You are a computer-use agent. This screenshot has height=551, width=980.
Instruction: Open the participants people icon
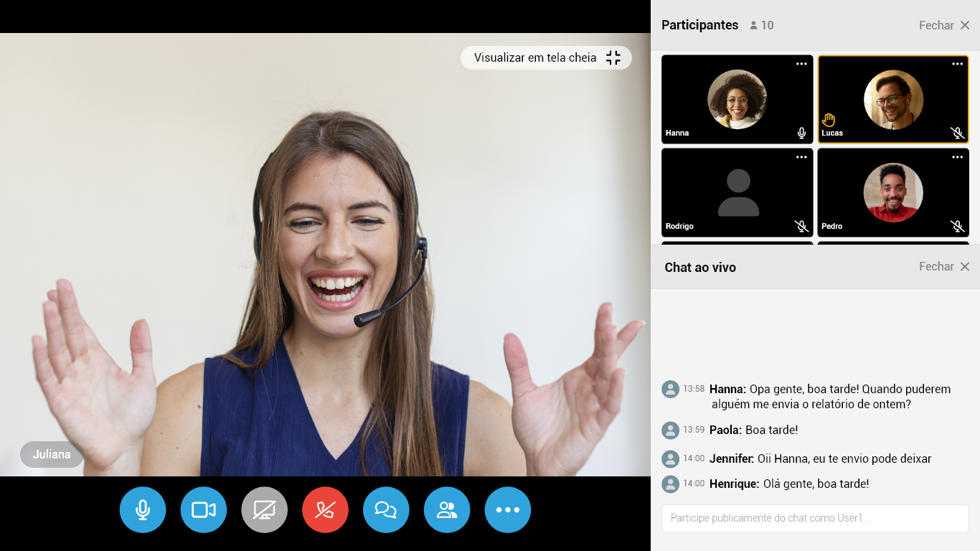coord(447,510)
